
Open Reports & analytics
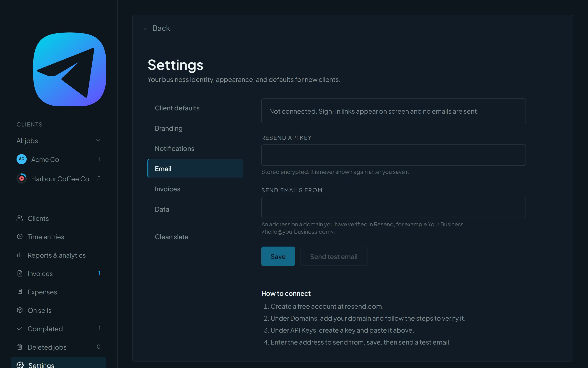click(59, 255)
